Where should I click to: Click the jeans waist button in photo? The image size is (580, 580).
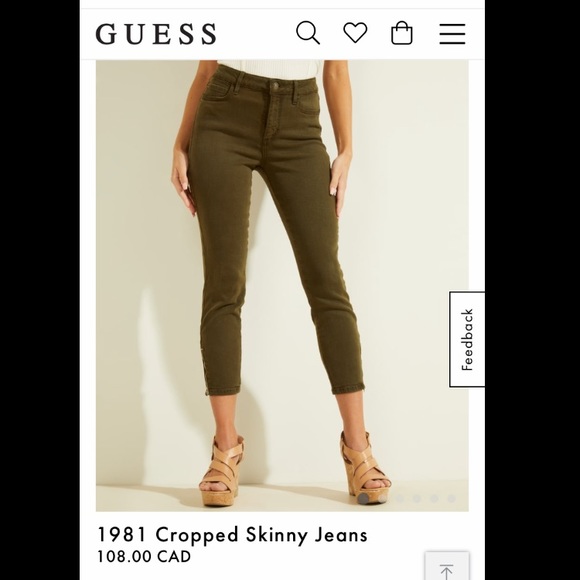275,85
